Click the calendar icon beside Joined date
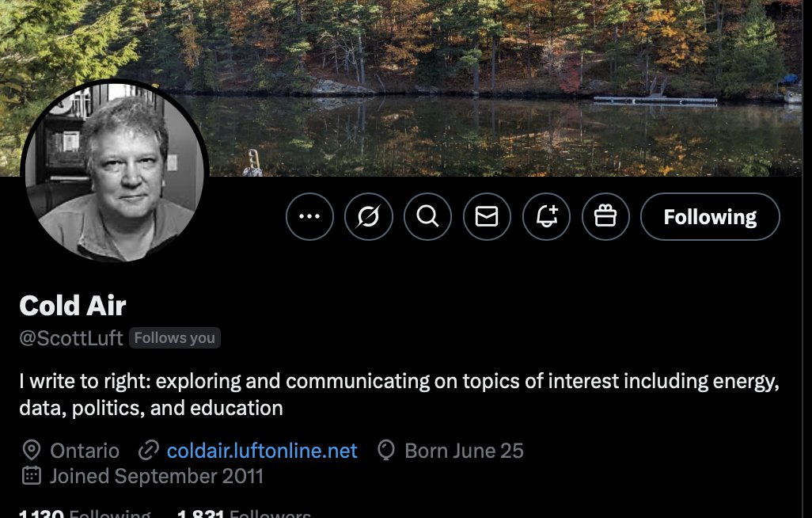This screenshot has width=812, height=518. click(x=32, y=475)
